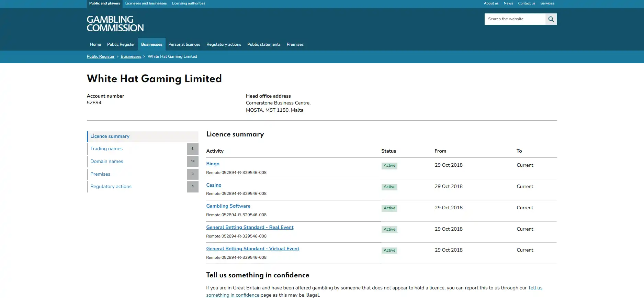
Task: Click the Tell us something in confidence link
Action: tap(374, 291)
